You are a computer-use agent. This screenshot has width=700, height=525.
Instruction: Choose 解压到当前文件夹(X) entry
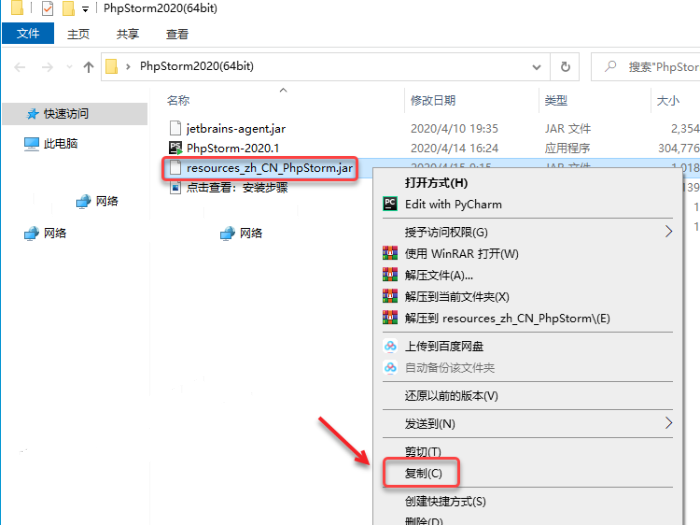457,297
